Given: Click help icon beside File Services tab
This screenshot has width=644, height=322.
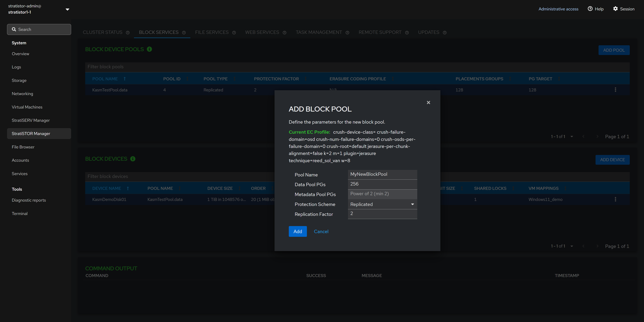Looking at the screenshot, I should 234,33.
